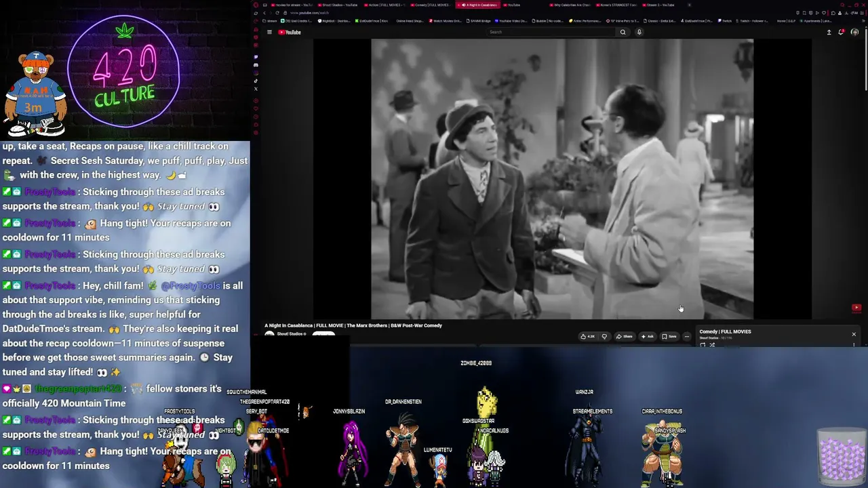Viewport: 868px width, 488px height.
Task: Click the browser address bar URL
Action: (x=309, y=13)
